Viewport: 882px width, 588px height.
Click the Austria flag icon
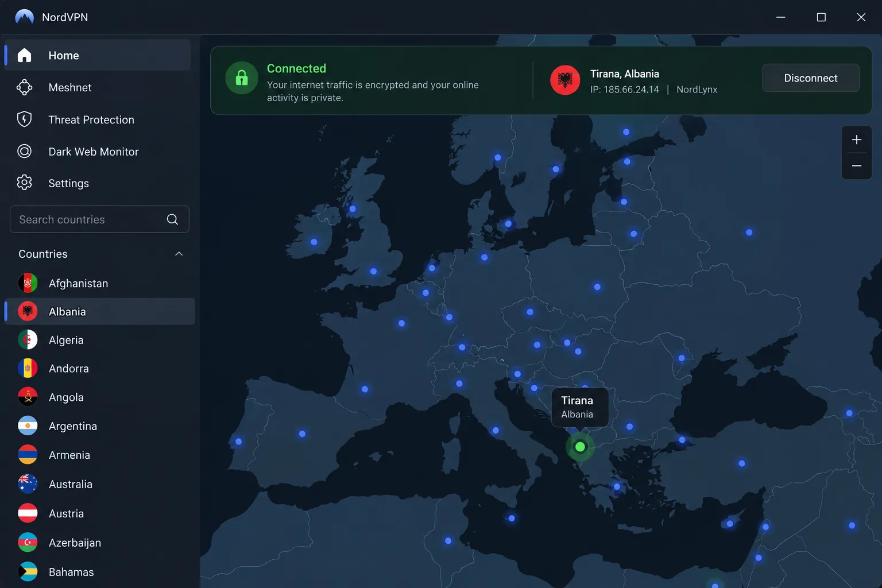[x=28, y=513]
